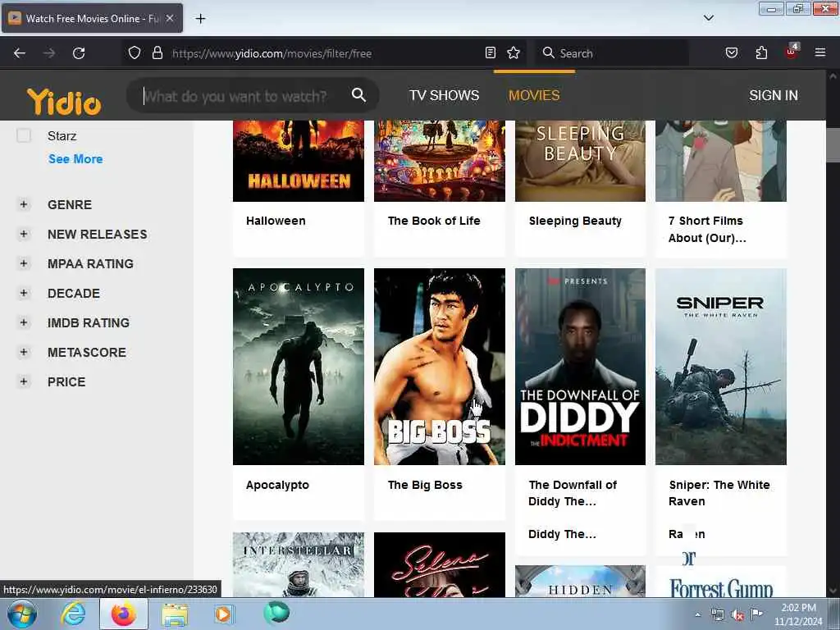Click the Firefox taskbar icon
840x630 pixels.
tap(124, 614)
